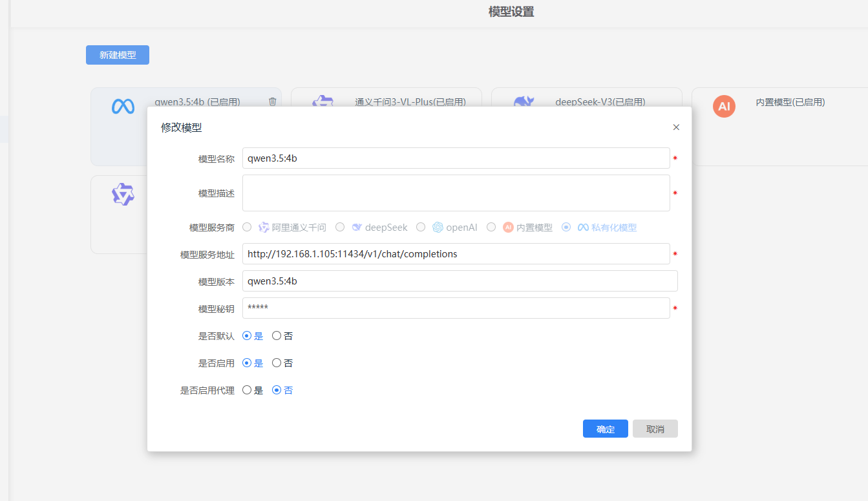Click the 取消 cancel button
The image size is (868, 501).
(x=655, y=429)
